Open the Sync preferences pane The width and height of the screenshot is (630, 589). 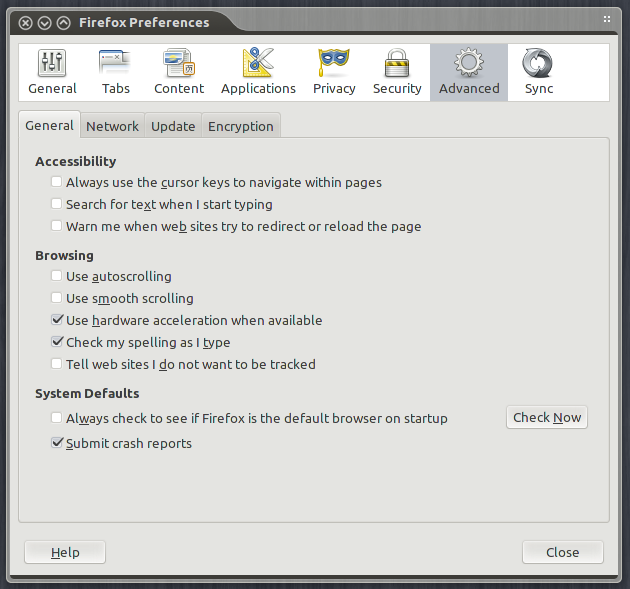click(539, 72)
